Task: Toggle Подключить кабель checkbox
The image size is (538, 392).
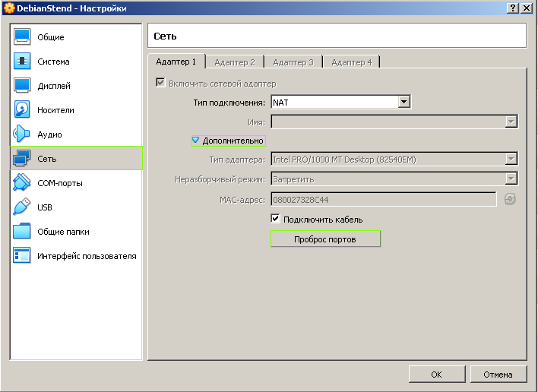Action: (275, 219)
